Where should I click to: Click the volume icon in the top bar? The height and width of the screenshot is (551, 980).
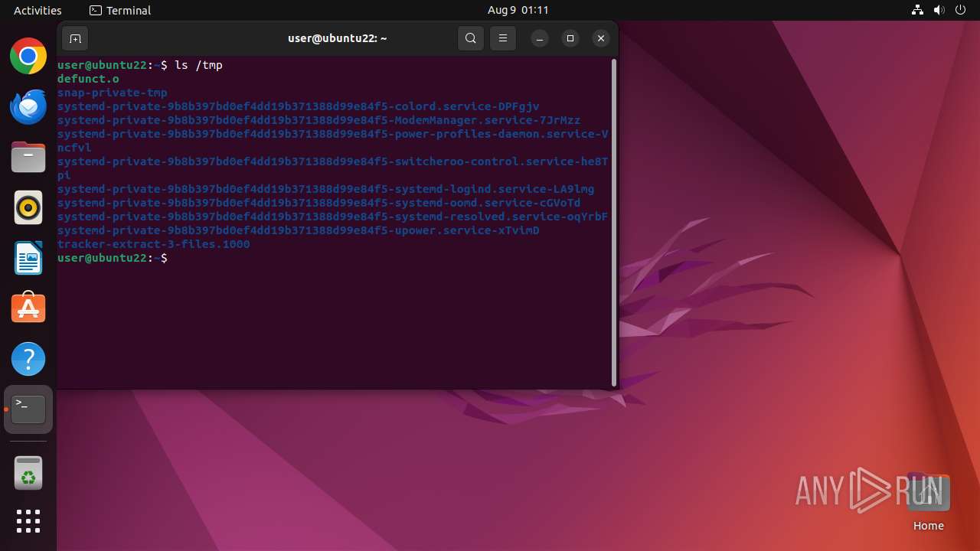point(939,10)
